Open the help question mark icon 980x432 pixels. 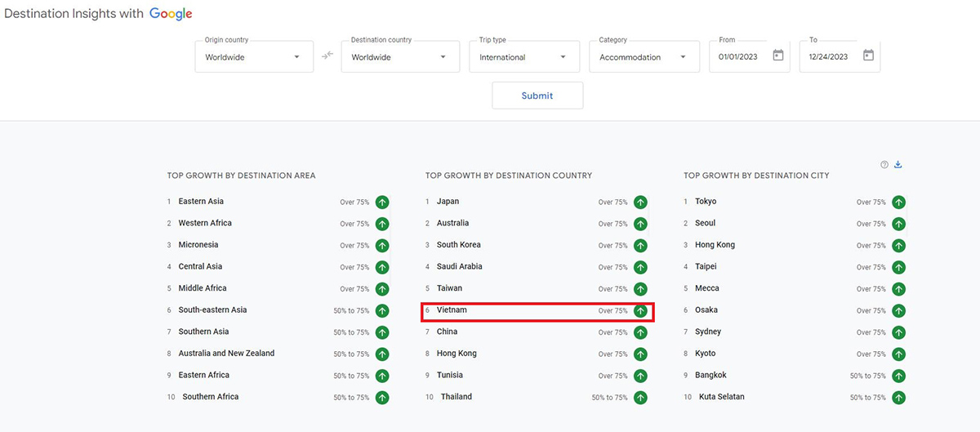click(x=884, y=165)
